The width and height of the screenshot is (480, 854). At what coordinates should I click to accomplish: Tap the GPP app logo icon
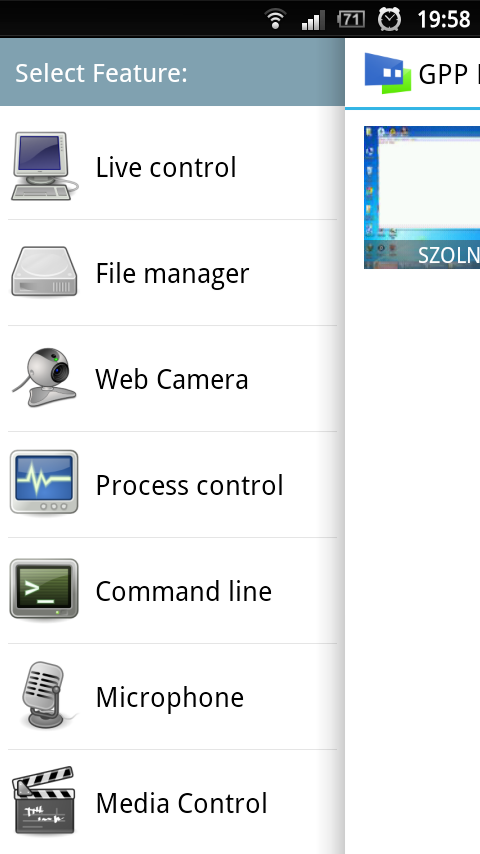tap(387, 73)
